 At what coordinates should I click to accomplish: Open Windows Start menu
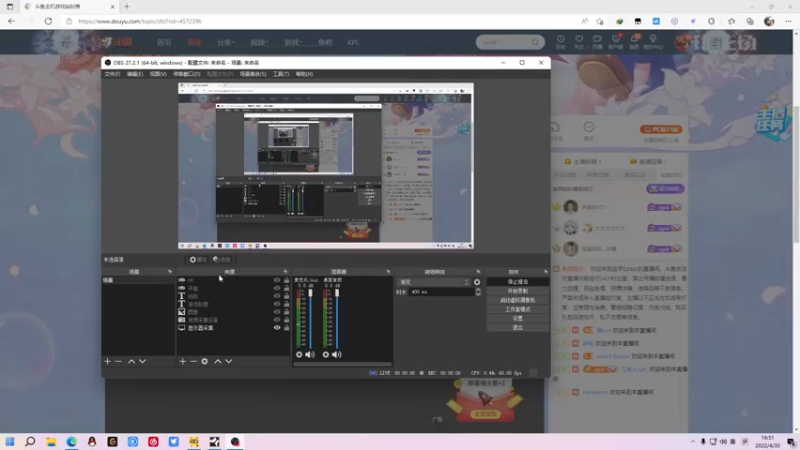pyautogui.click(x=10, y=441)
